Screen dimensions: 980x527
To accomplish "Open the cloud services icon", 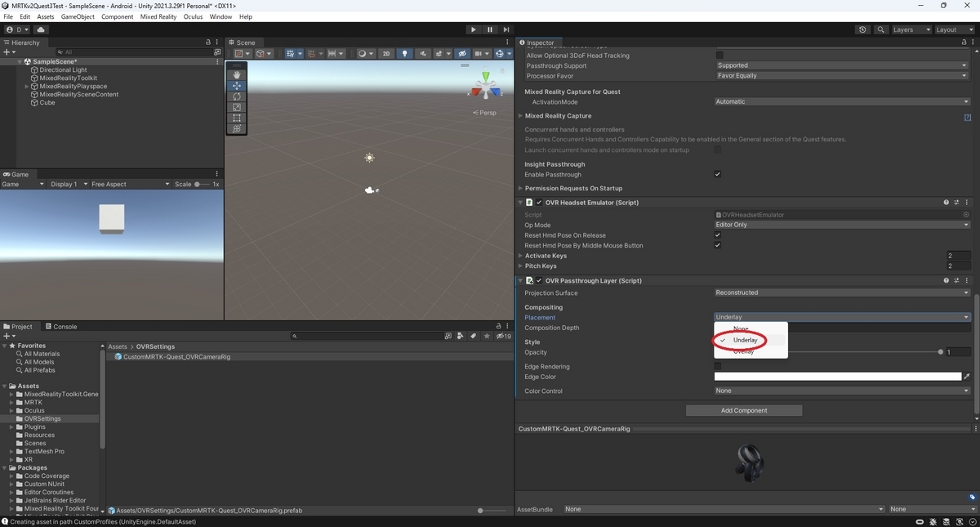I will [41, 29].
